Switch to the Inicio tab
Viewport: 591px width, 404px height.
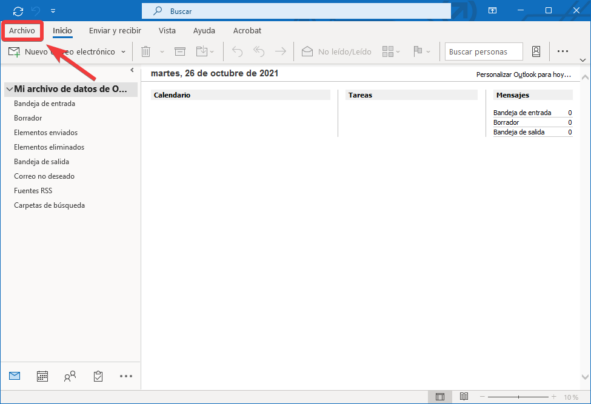click(62, 31)
